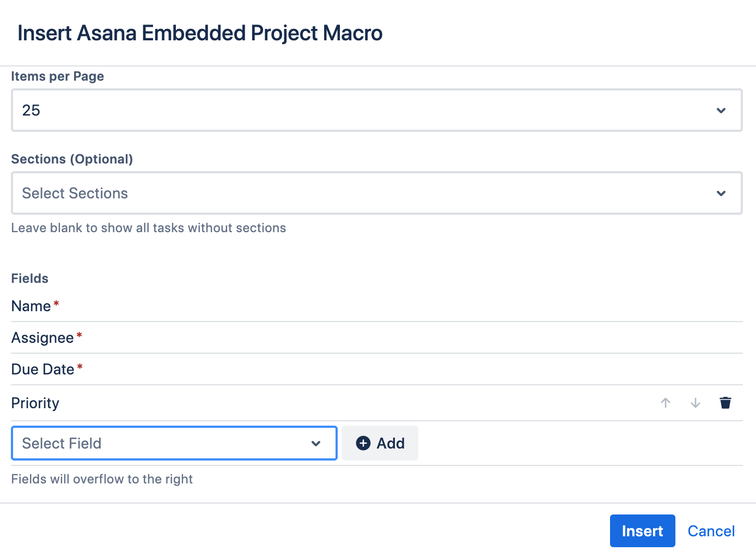This screenshot has width=756, height=557.
Task: Click the value 25 in Items per Page
Action: (32, 111)
